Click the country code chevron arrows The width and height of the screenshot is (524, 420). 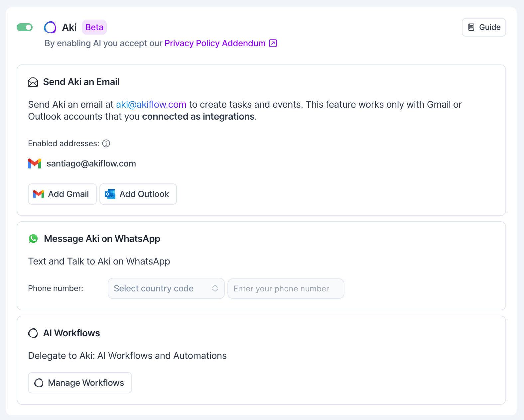pyautogui.click(x=215, y=288)
